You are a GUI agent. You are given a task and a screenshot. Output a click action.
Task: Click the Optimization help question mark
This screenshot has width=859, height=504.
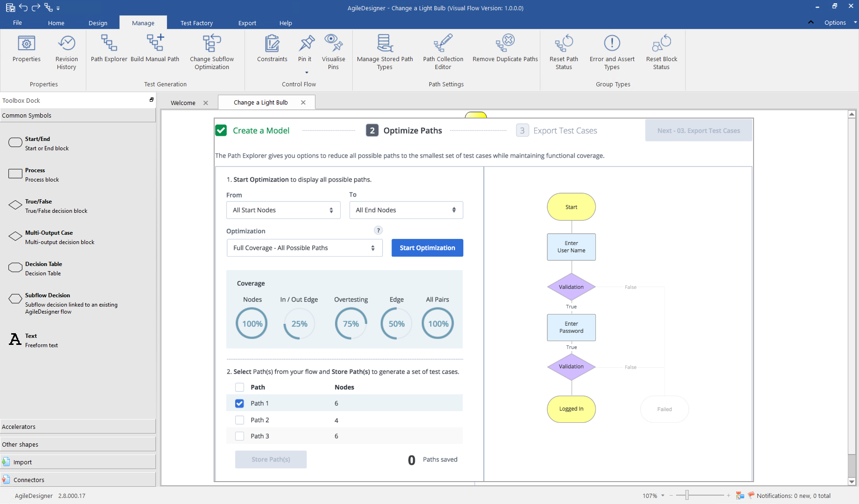tap(378, 230)
